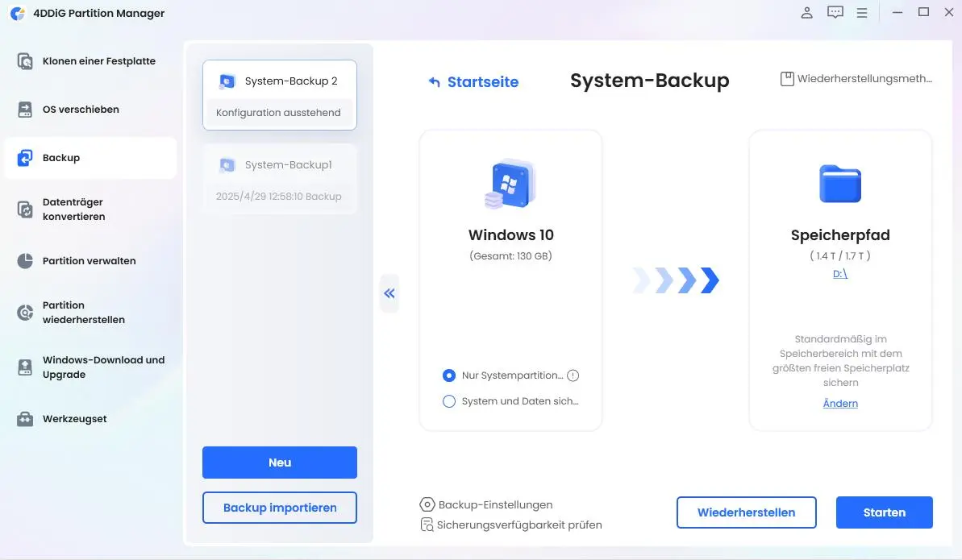
Task: Click Sicherungsverfügbarkeit prüfen link
Action: (519, 525)
